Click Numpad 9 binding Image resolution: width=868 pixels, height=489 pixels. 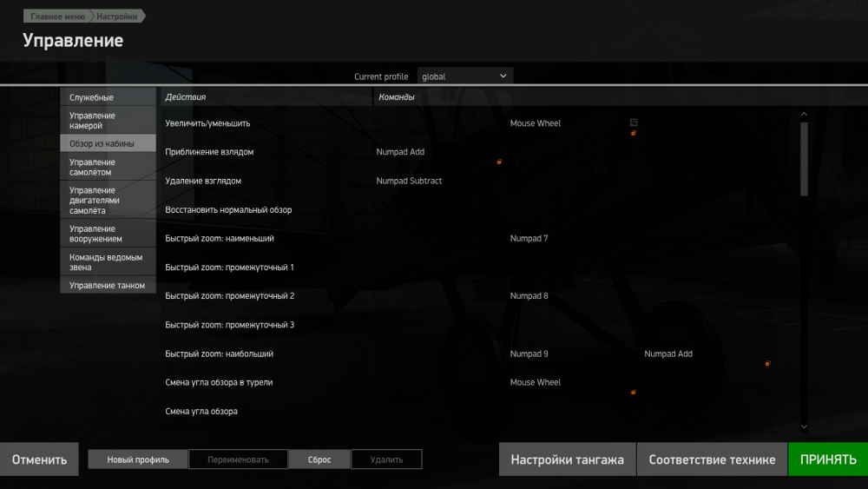529,354
